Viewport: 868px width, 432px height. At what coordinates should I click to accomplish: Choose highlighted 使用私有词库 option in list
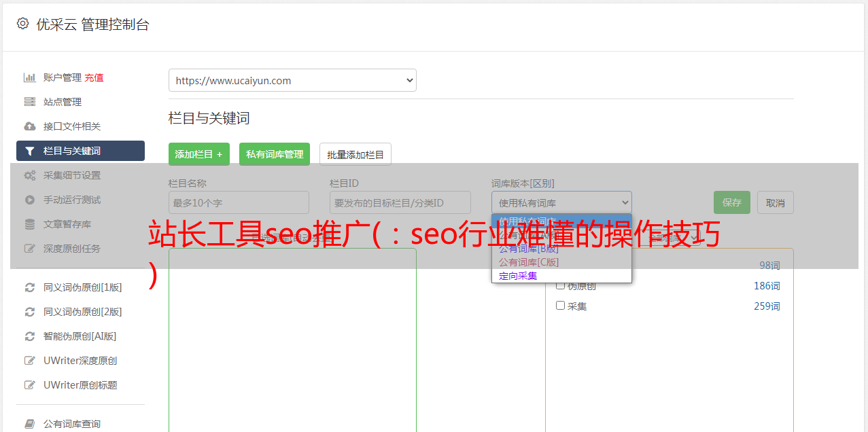tap(561, 221)
